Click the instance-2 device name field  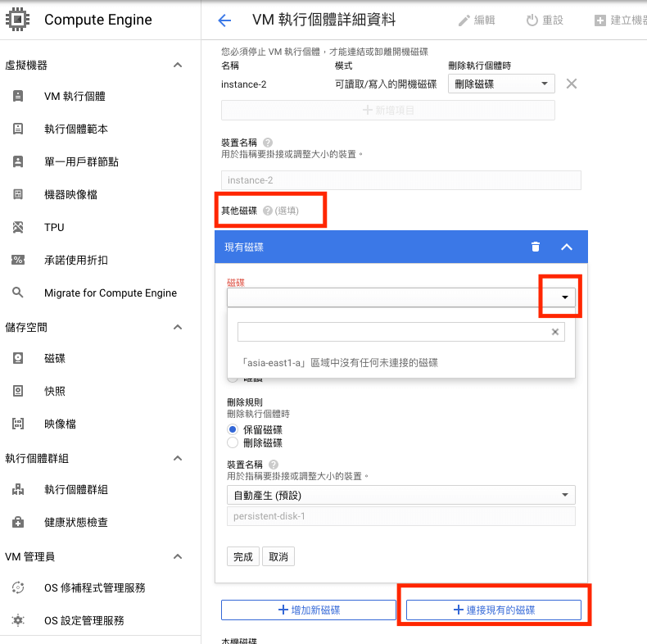(400, 180)
